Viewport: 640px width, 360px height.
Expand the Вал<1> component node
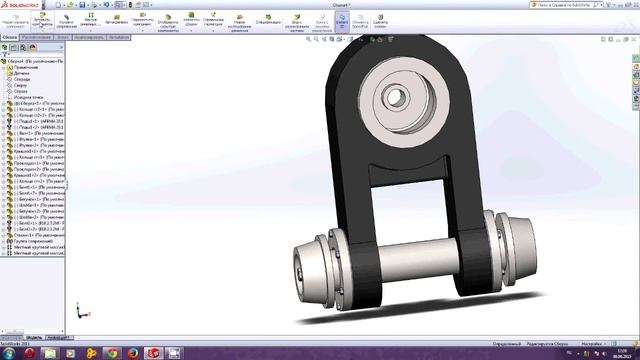point(4,133)
